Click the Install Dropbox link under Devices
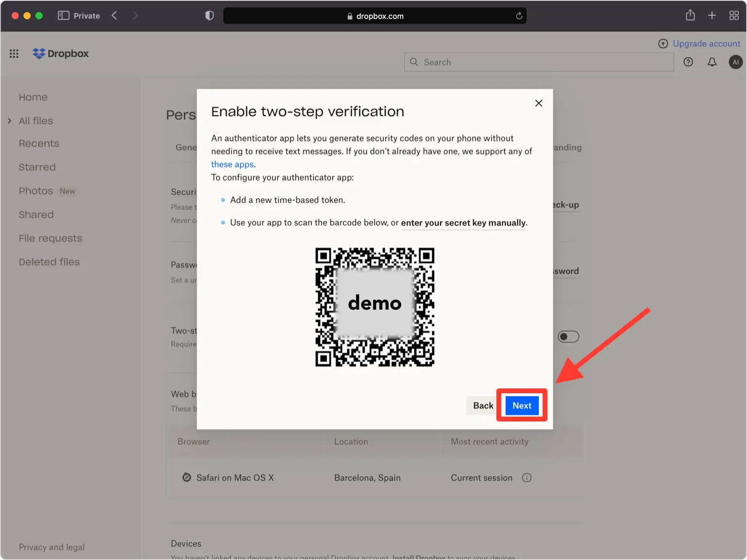Screen dimensions: 747x560 pos(419,557)
